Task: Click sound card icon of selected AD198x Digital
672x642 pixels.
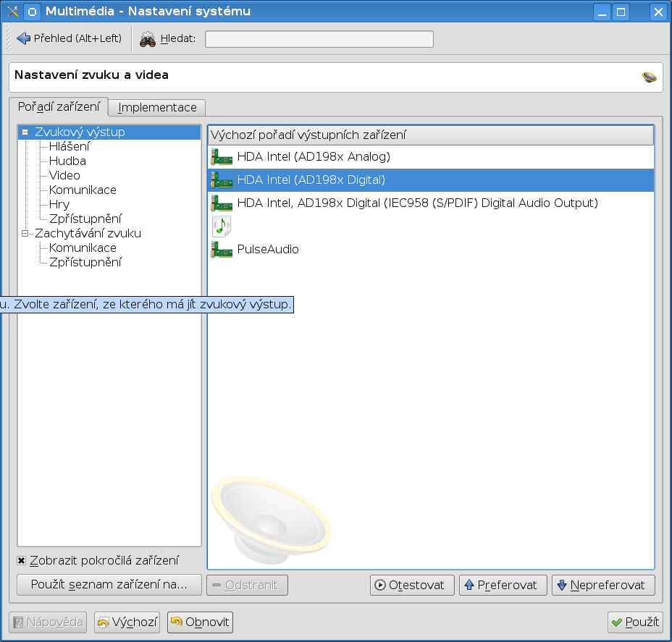Action: 222,180
